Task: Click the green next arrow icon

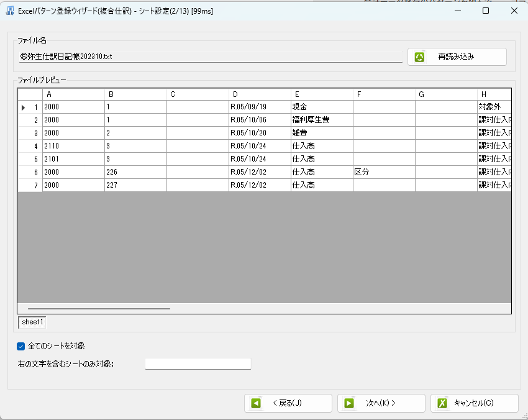Action: 349,403
